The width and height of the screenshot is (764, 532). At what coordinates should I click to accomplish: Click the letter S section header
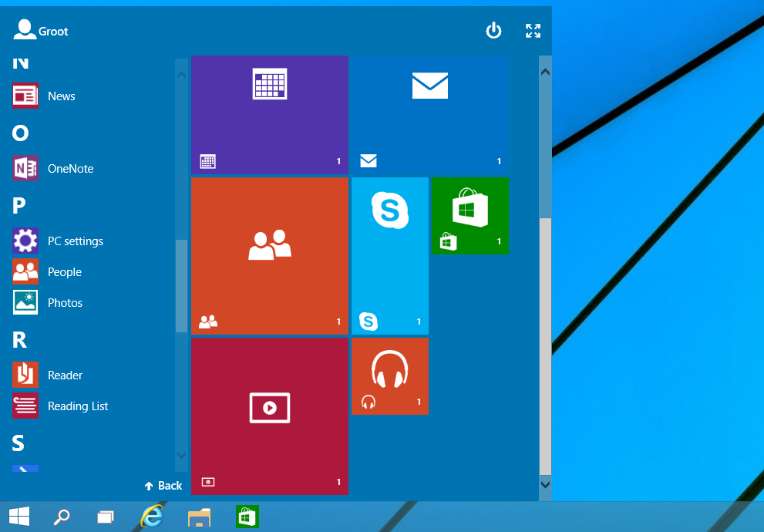pos(18,443)
